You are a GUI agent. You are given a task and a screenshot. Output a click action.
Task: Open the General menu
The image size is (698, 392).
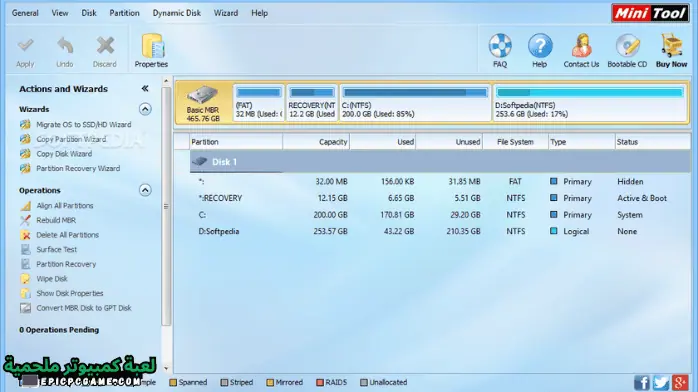tap(25, 13)
